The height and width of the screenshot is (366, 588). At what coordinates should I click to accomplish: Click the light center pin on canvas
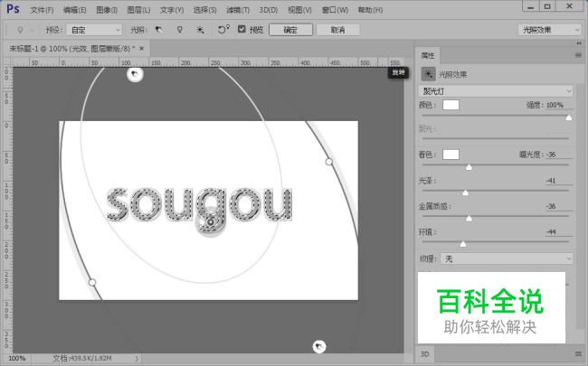209,221
